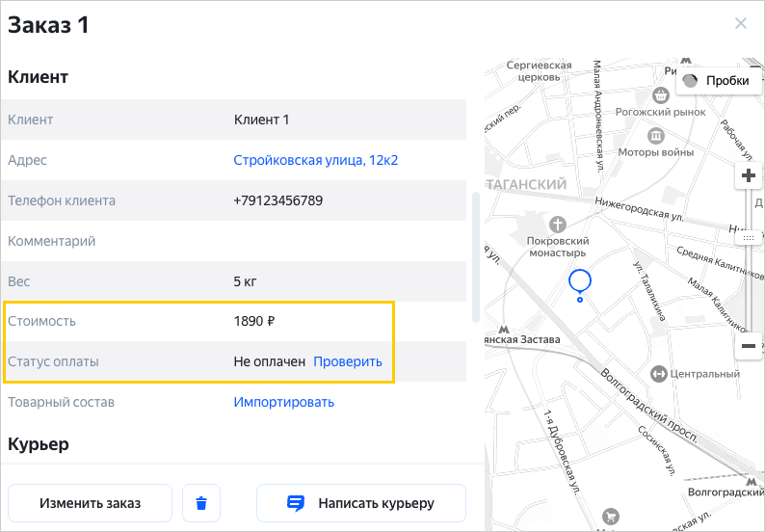This screenshot has width=765, height=532.
Task: Click the order details vertical scrollbar
Action: tap(473, 257)
